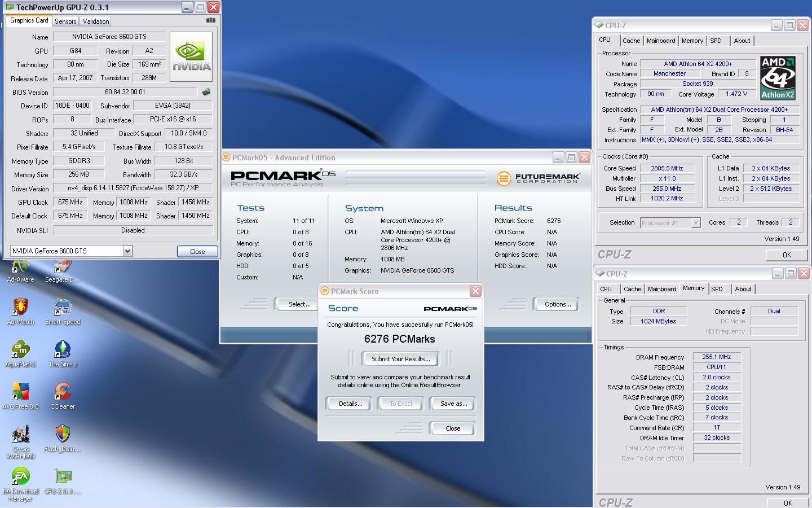812x508 pixels.
Task: Open the Crysis WARHEAD desktop icon
Action: (20, 442)
